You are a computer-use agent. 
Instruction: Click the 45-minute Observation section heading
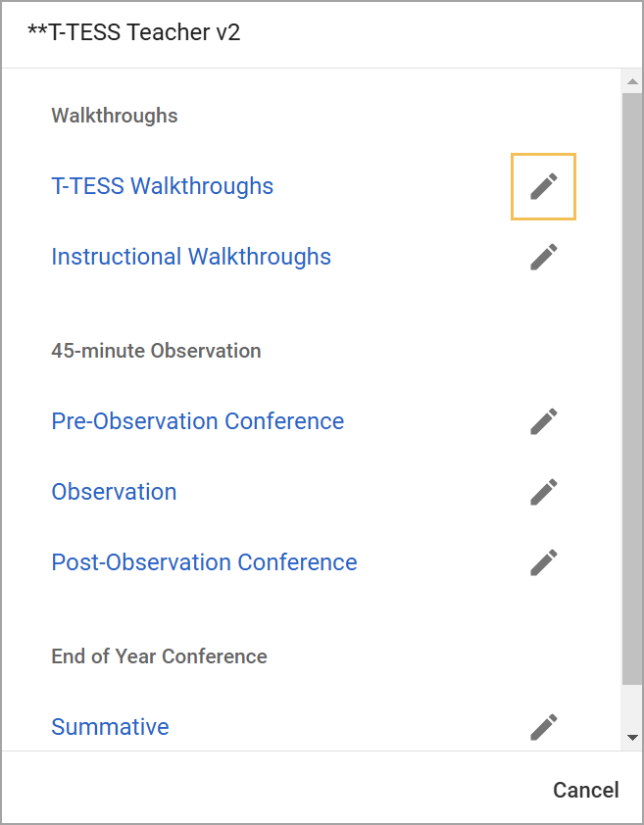point(156,351)
